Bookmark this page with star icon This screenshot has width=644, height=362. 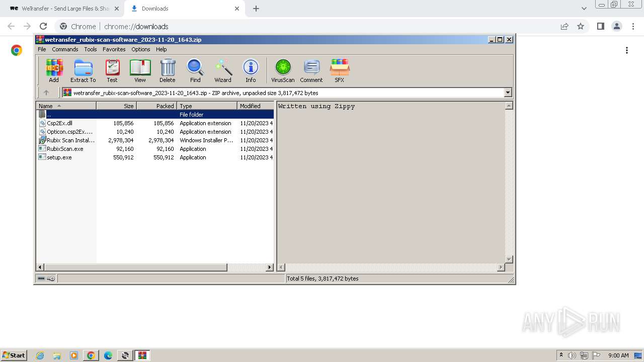coord(581,26)
